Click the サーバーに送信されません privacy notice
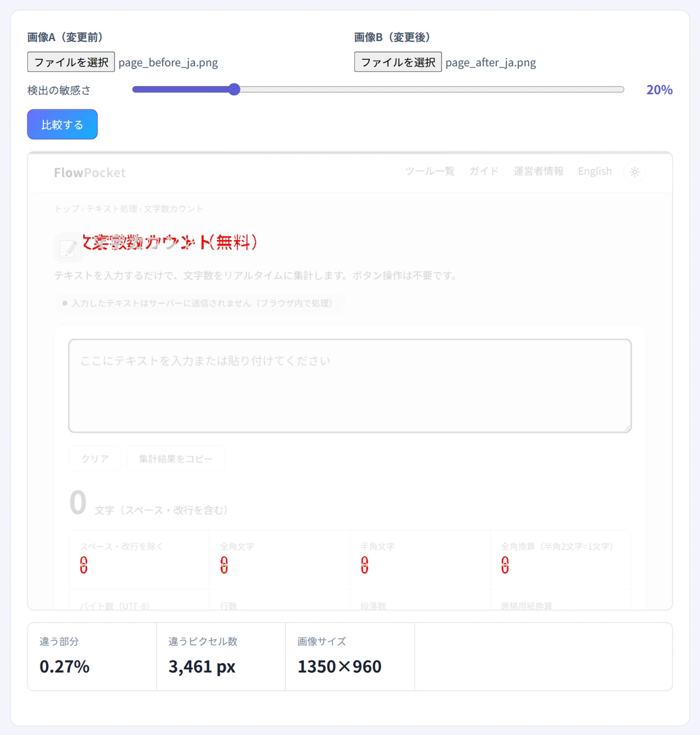 199,303
